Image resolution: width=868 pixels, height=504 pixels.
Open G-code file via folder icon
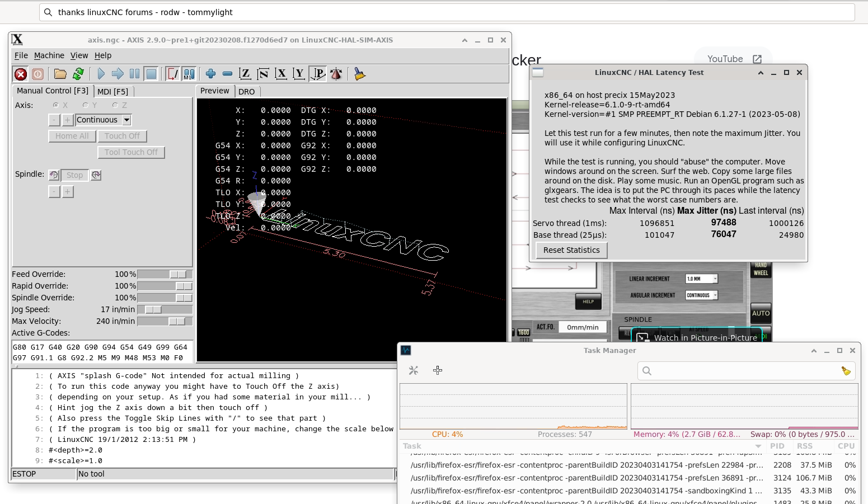pos(60,74)
